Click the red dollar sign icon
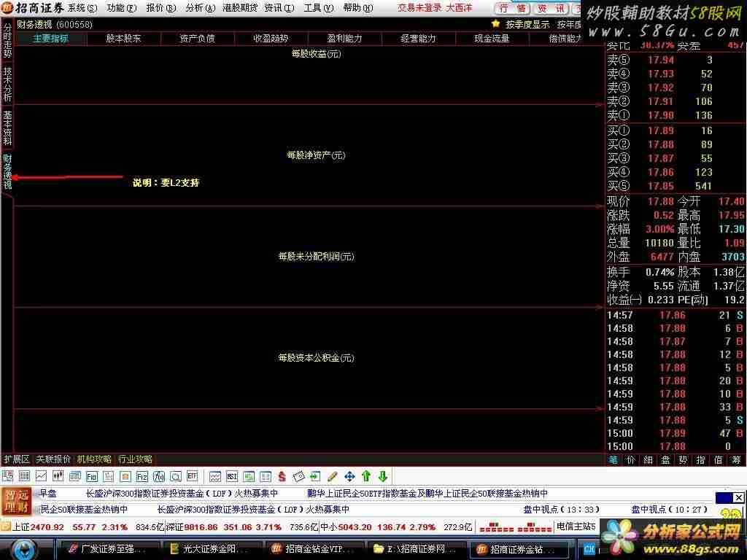 coord(282,475)
